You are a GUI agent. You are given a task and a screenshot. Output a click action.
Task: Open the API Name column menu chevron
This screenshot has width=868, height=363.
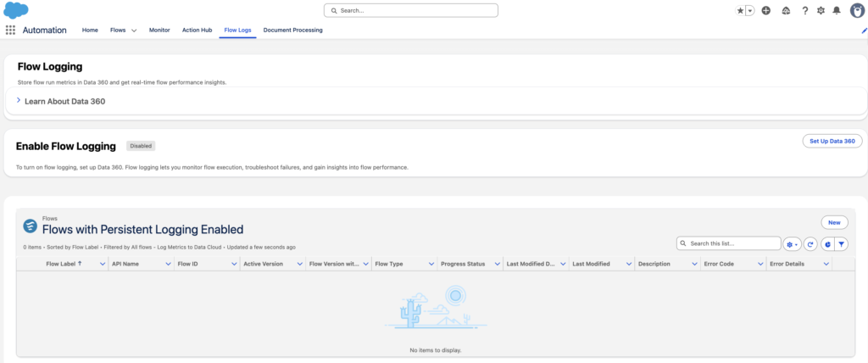[x=169, y=265]
